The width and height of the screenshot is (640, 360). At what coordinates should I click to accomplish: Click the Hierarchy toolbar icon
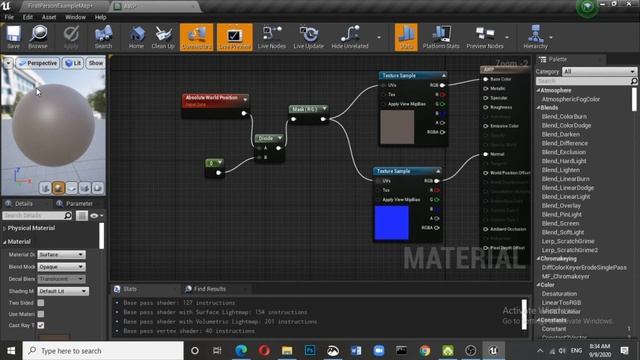click(535, 37)
